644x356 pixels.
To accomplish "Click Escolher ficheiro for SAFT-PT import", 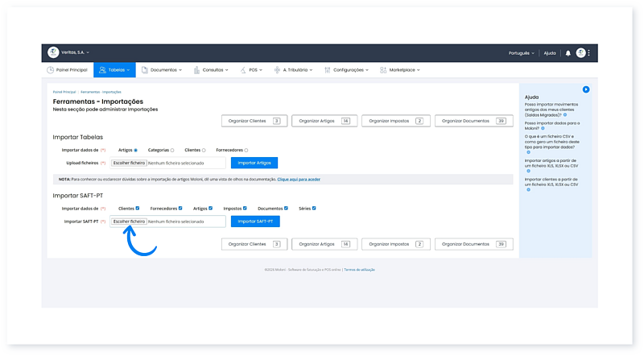I will coord(129,221).
